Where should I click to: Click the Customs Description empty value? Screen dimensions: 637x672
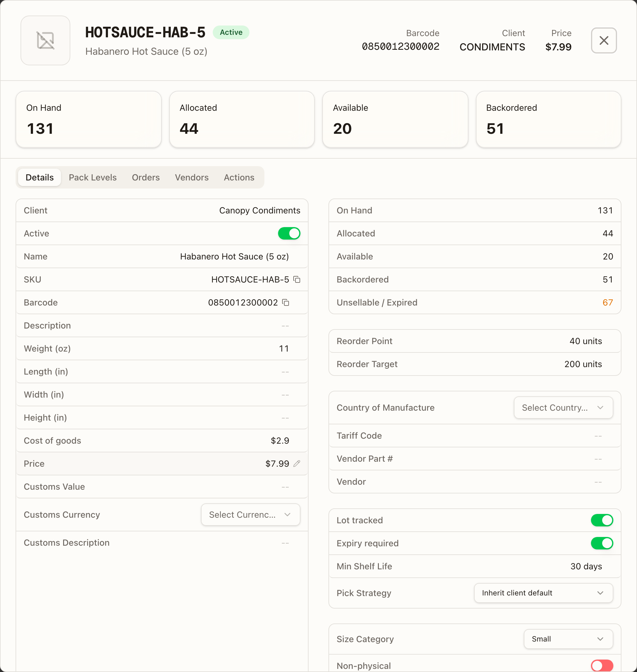285,543
